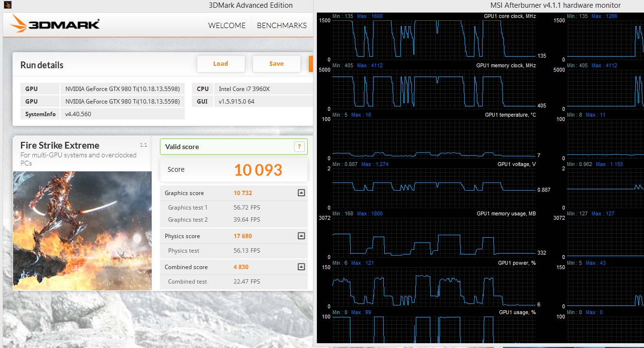This screenshot has height=348, width=644.
Task: Click the Valid score label
Action: click(182, 147)
